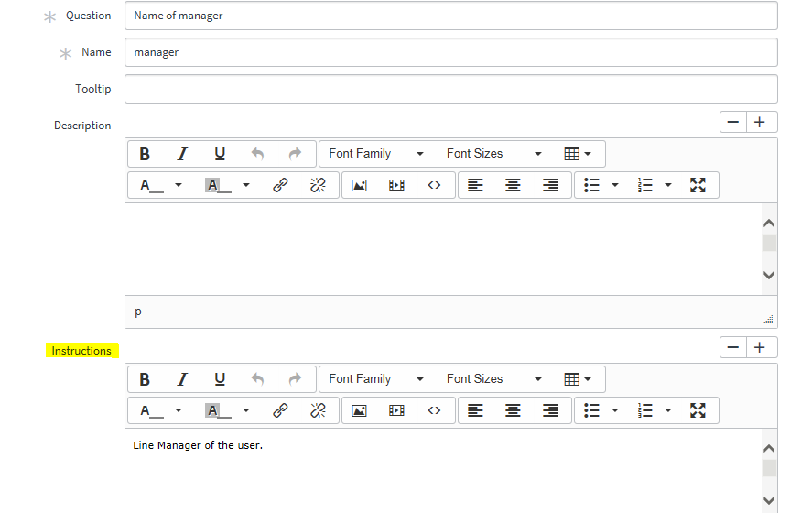812x513 pixels.
Task: Open text color arrow in Description editor
Action: 179,185
